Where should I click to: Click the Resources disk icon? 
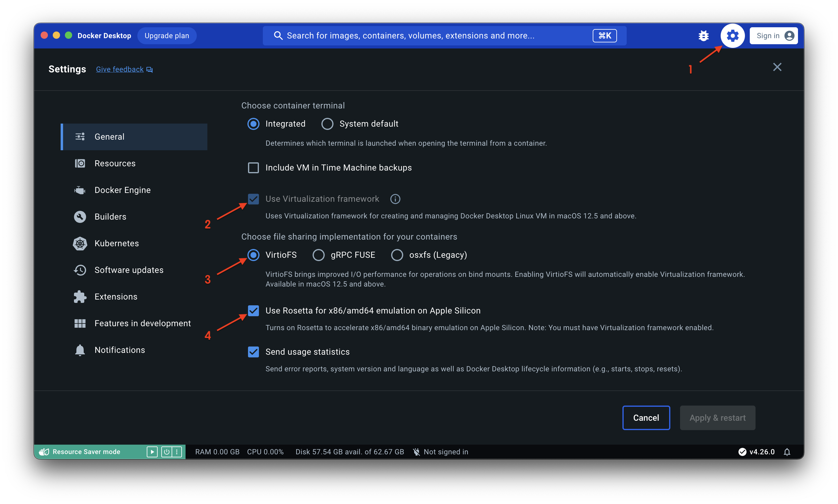point(80,163)
